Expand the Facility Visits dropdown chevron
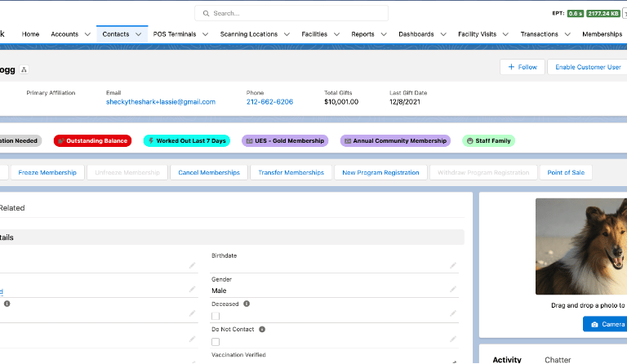Screen dimensions: 627x364 (x=505, y=34)
